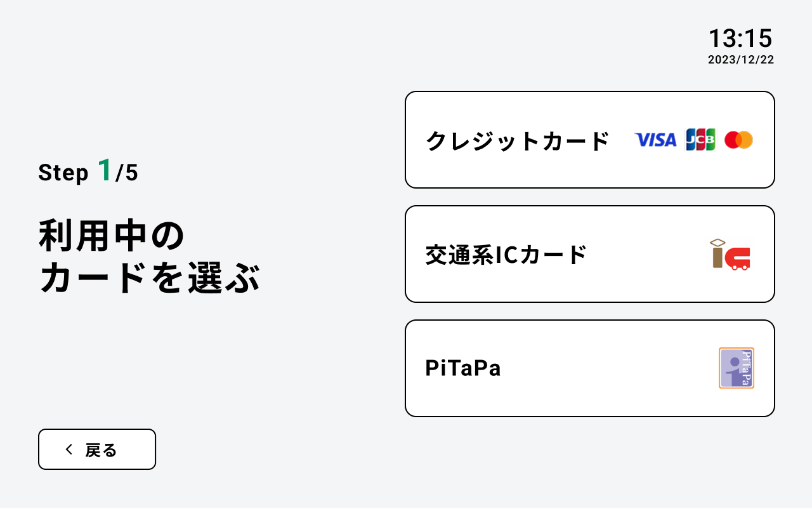
Task: Click the /5 total steps text
Action: coord(127,173)
